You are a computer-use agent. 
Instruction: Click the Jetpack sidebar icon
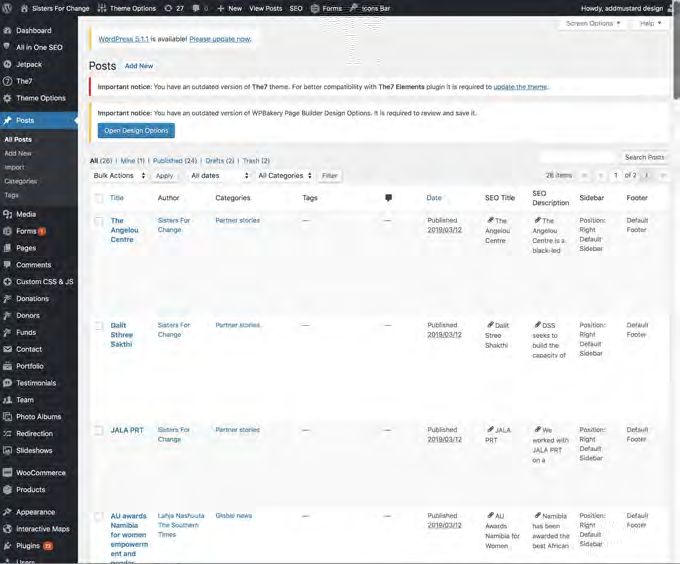7,64
